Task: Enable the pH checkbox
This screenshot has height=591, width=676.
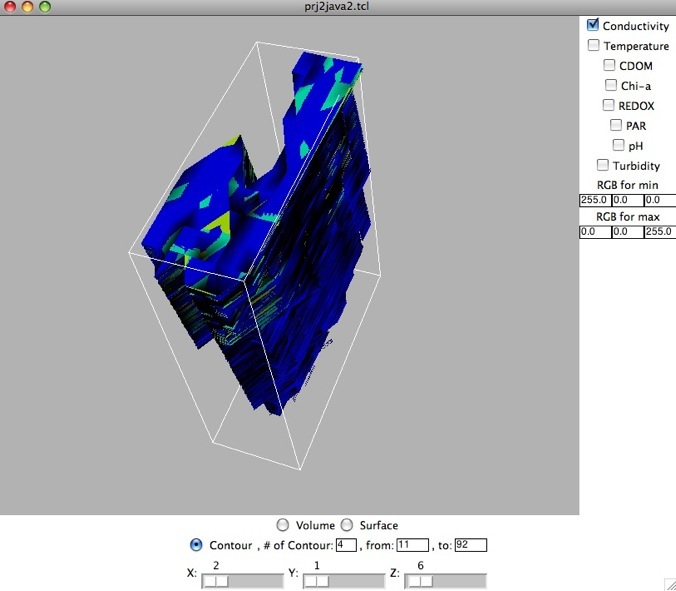Action: (618, 145)
